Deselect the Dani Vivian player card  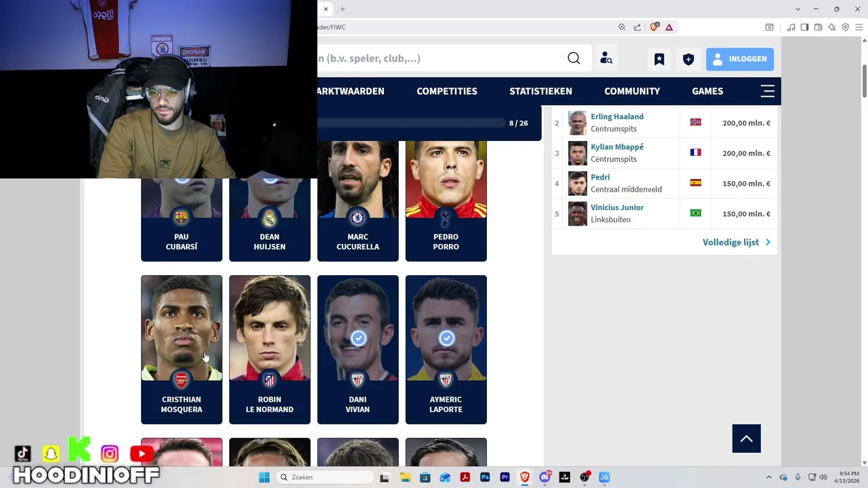(x=358, y=349)
